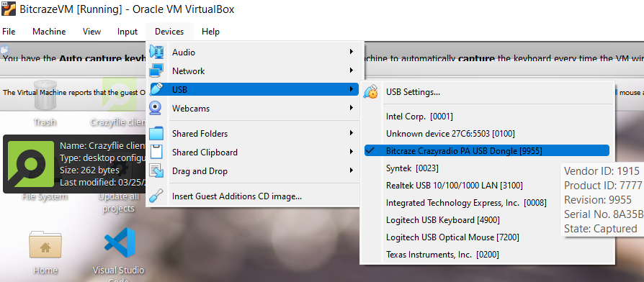The height and width of the screenshot is (282, 644).
Task: Expand the Webcams submenu arrow
Action: pyautogui.click(x=351, y=108)
